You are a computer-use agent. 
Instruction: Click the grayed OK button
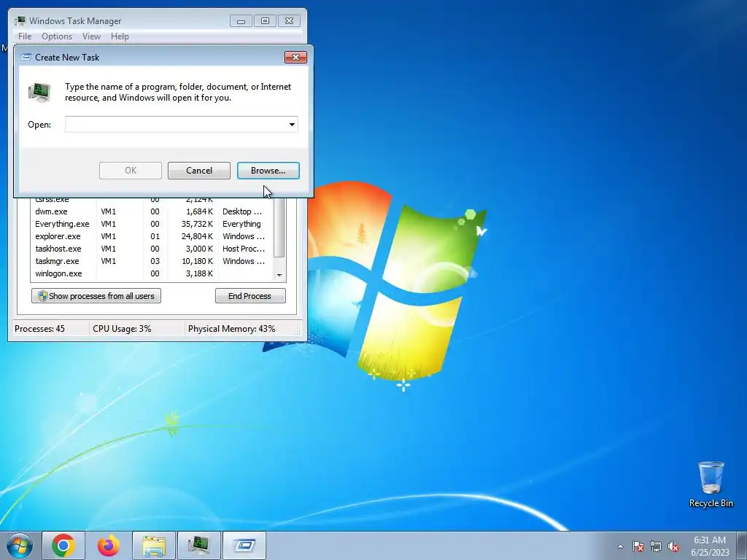click(x=131, y=171)
